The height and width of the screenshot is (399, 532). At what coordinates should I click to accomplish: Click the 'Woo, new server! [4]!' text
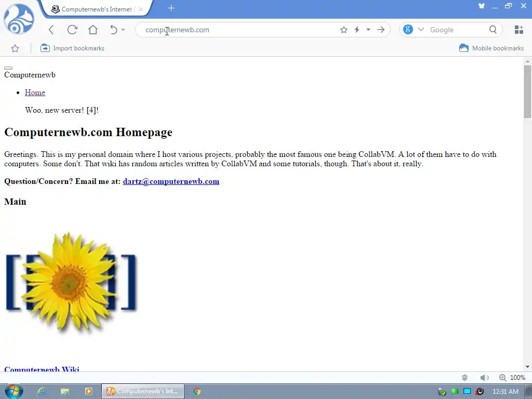coord(62,110)
